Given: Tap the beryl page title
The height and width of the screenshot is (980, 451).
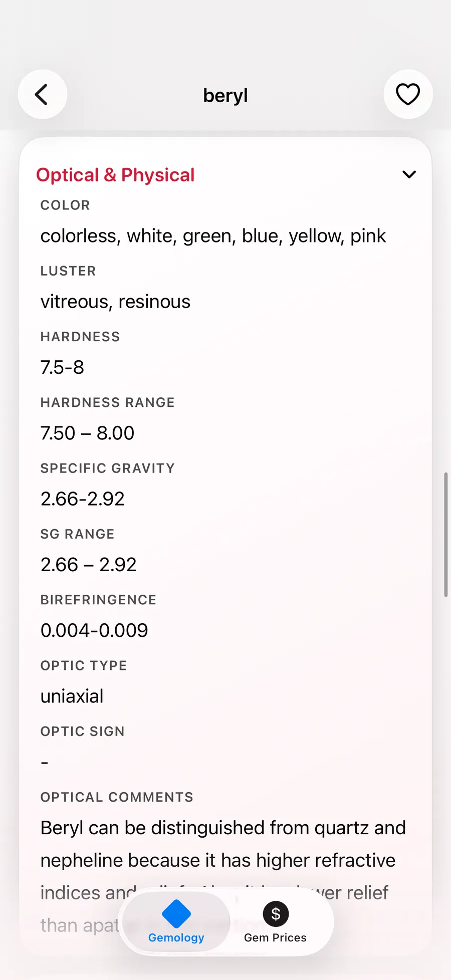Looking at the screenshot, I should [225, 95].
